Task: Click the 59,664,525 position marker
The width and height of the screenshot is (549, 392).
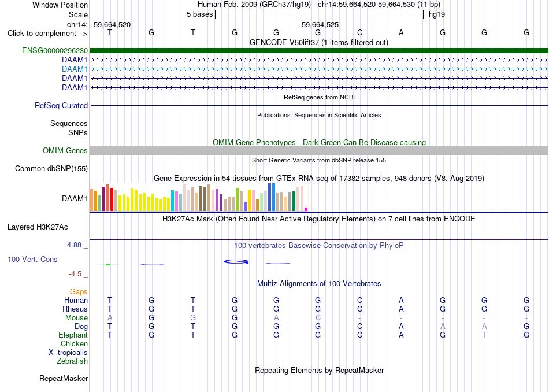Action: point(320,24)
